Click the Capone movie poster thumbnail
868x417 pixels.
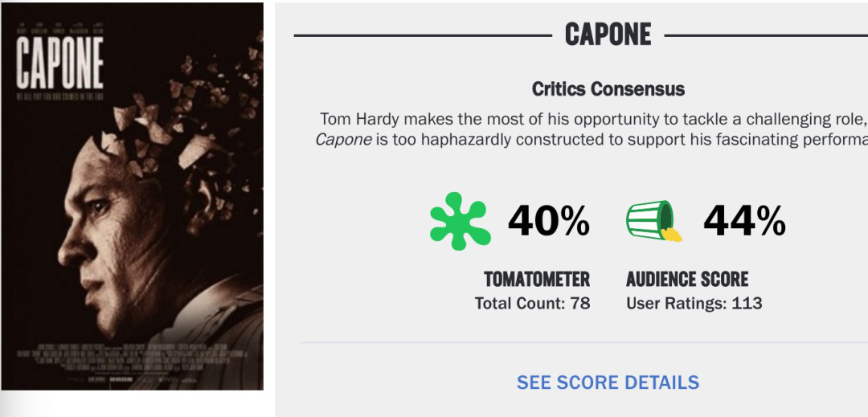[x=133, y=196]
